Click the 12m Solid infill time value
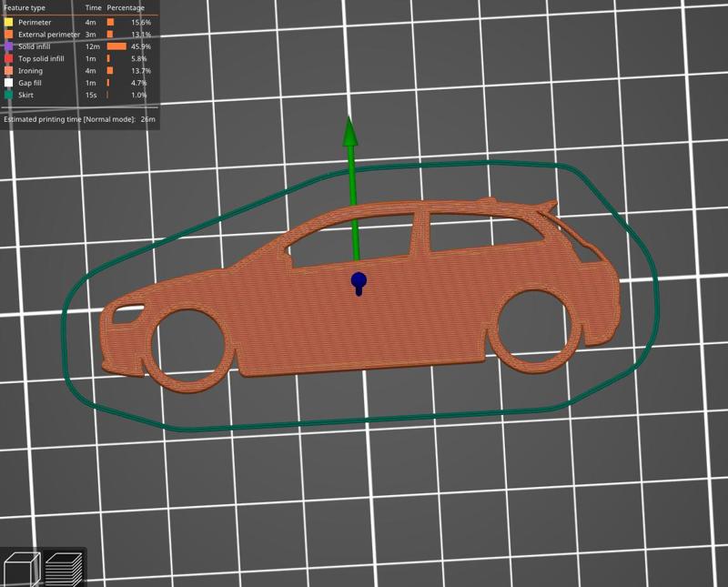Screen dimensions: 728x587 (93, 46)
